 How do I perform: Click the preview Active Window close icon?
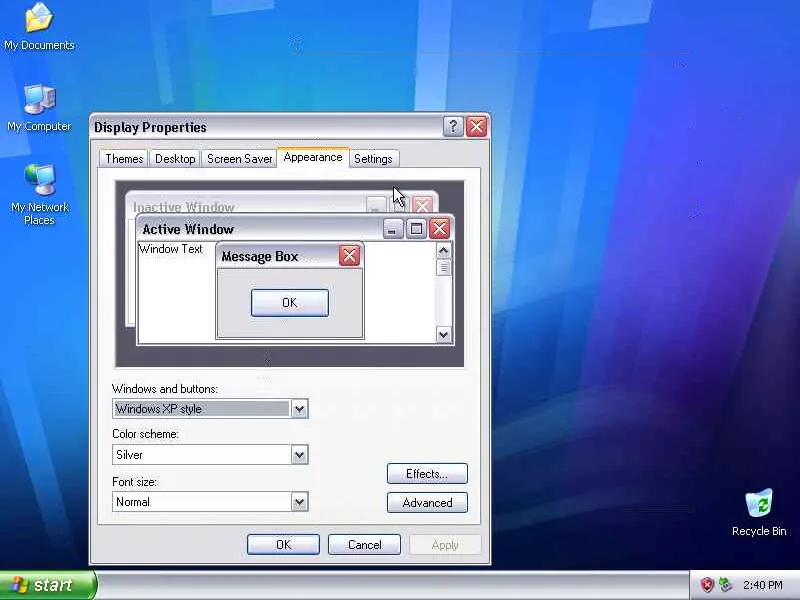pos(439,229)
